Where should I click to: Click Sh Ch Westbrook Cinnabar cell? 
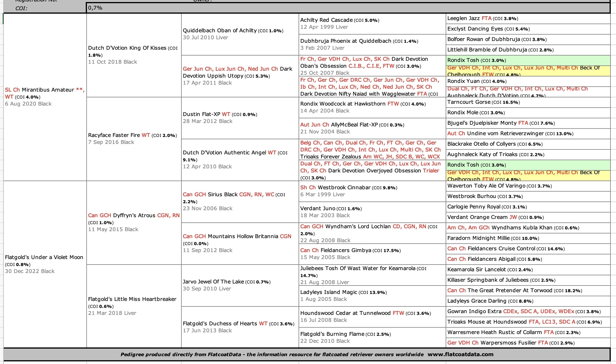372,191
